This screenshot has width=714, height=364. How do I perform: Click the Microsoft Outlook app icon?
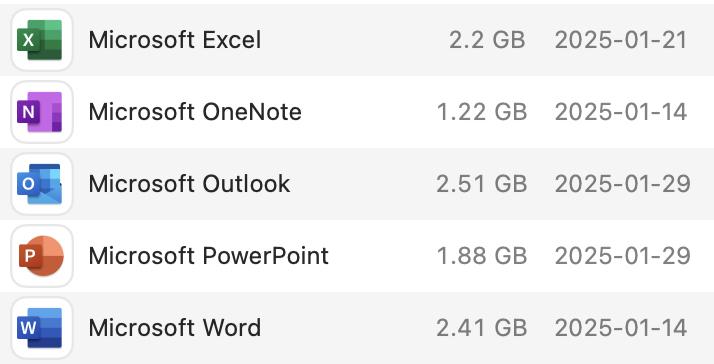41,184
